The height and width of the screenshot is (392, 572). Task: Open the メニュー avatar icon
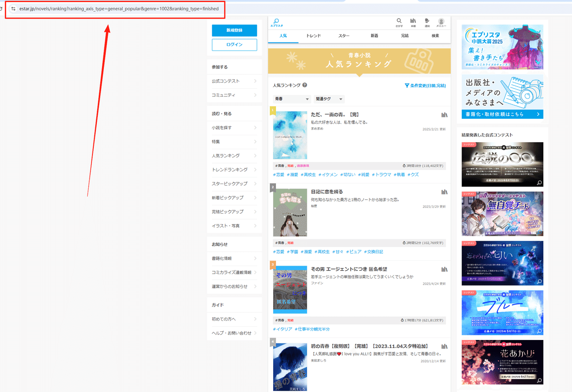click(441, 22)
